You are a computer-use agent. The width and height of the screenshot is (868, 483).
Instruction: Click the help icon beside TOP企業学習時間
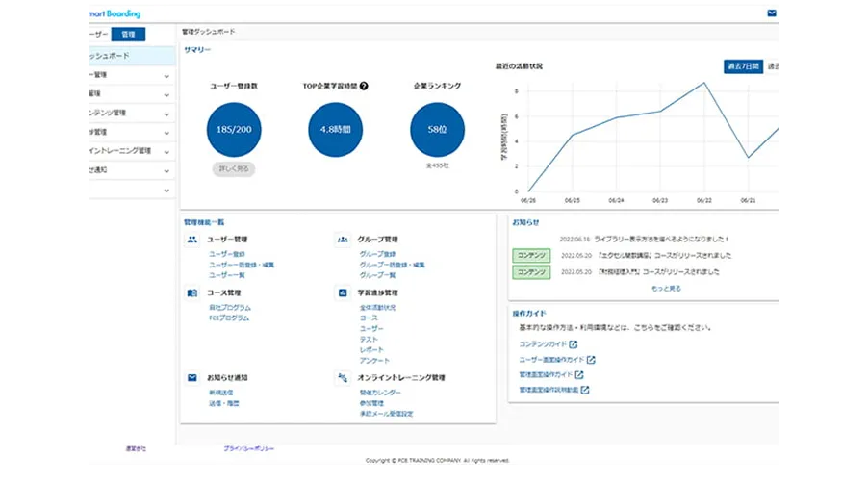(364, 86)
